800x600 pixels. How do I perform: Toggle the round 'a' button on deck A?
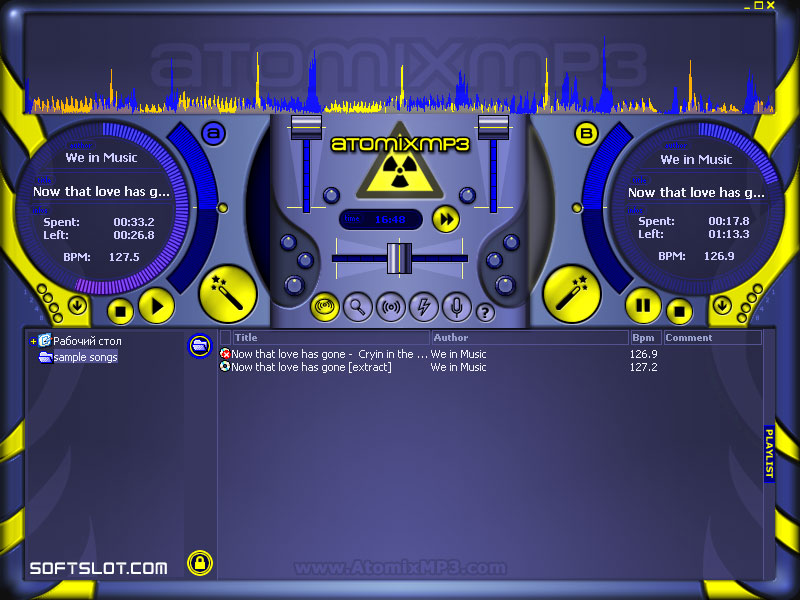213,134
